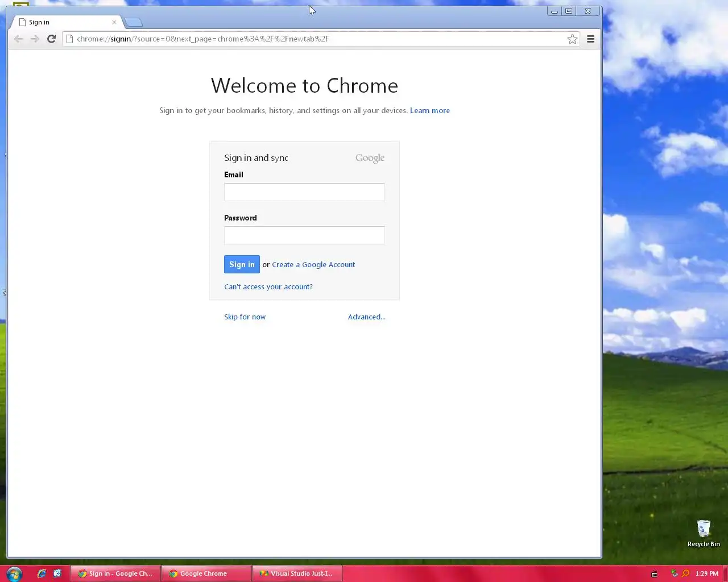Click the page icon in address bar
Viewport: 728px width, 582px height.
(x=70, y=39)
